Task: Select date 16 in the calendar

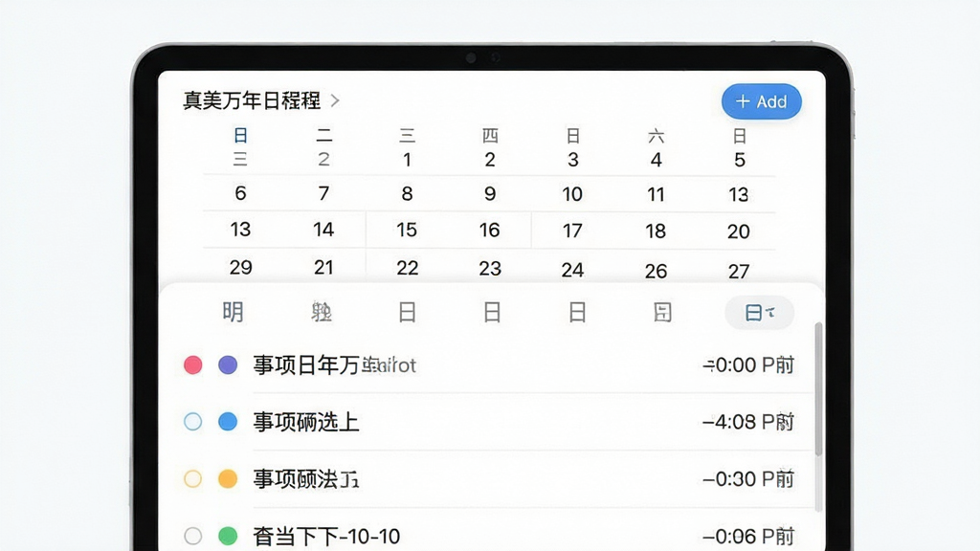Action: coord(490,231)
